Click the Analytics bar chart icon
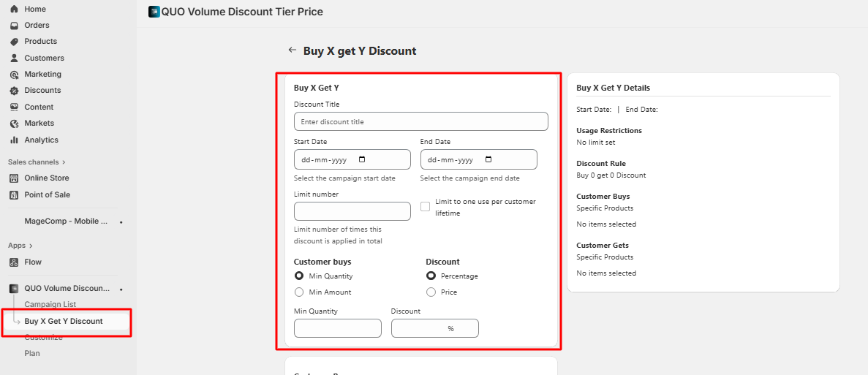The width and height of the screenshot is (868, 375). [14, 140]
